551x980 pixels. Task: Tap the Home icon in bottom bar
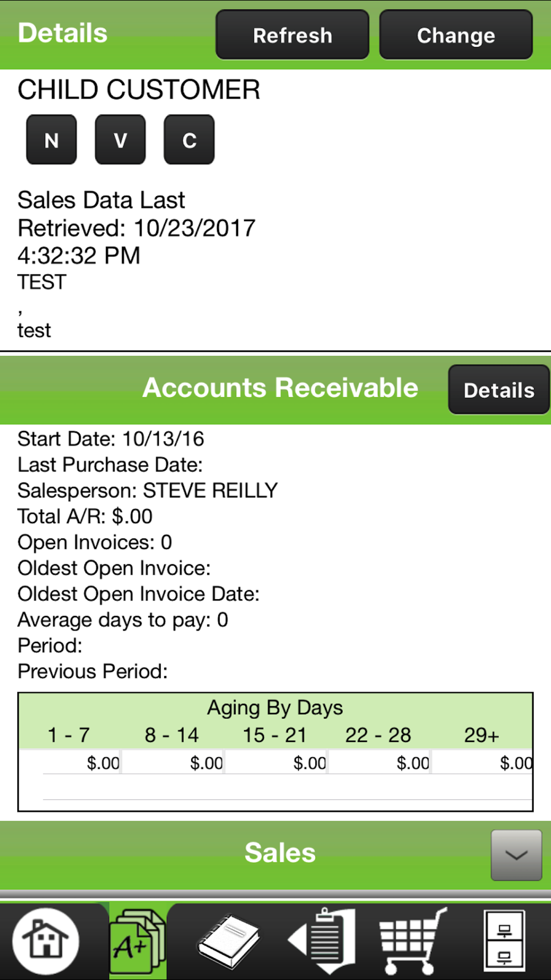pos(46,940)
